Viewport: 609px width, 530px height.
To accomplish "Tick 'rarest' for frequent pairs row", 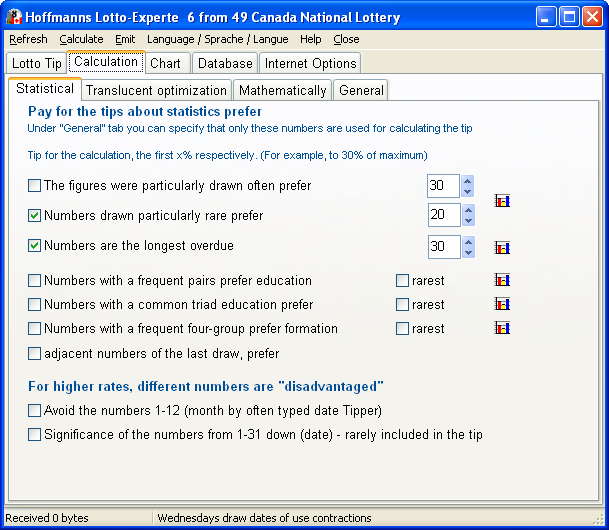I will [x=402, y=280].
